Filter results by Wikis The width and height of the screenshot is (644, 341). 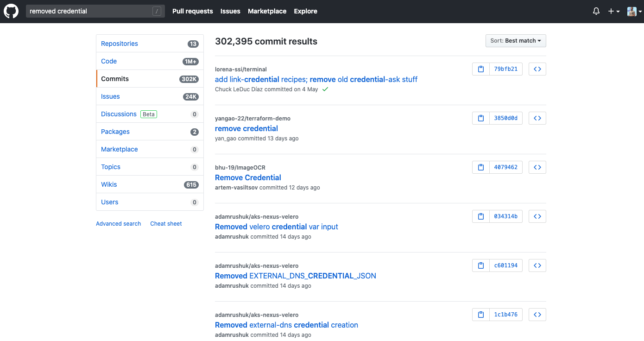109,184
